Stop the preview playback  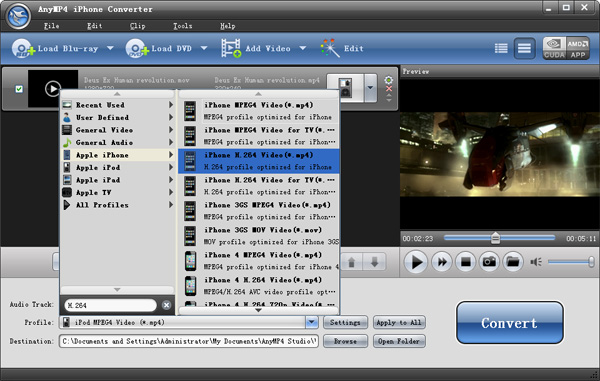(x=465, y=262)
